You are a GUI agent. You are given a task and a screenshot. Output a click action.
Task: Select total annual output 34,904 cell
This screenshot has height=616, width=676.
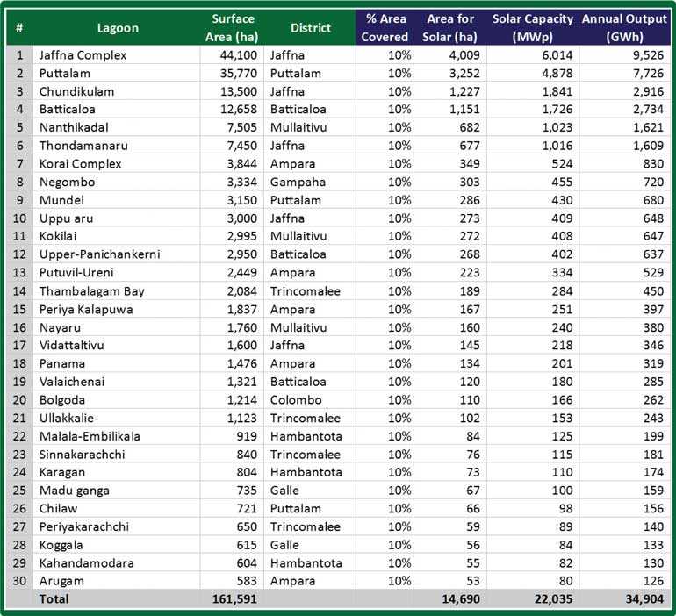[625, 598]
